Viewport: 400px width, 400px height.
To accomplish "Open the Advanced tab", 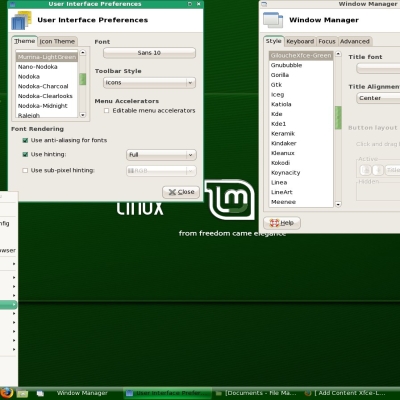I will (355, 41).
